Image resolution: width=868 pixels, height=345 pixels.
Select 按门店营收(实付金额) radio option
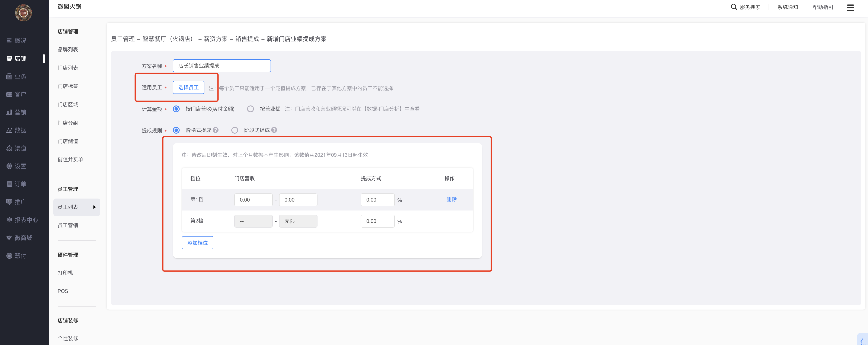pyautogui.click(x=176, y=109)
